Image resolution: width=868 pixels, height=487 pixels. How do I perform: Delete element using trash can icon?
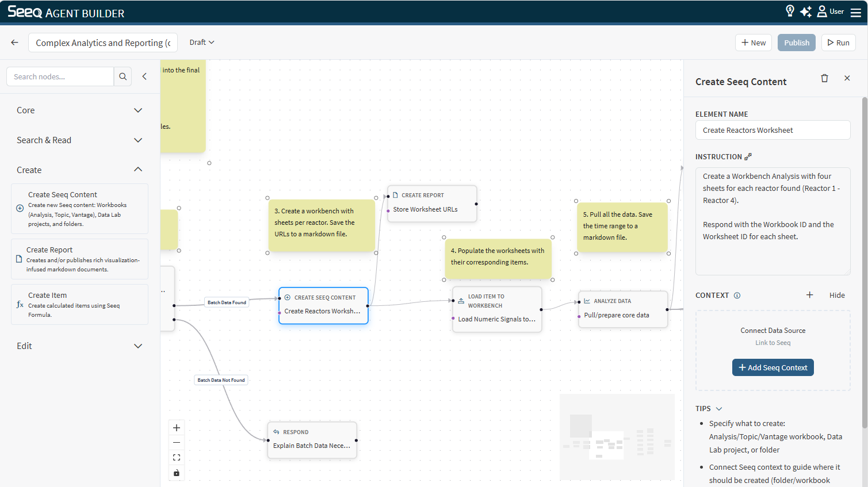coord(824,78)
